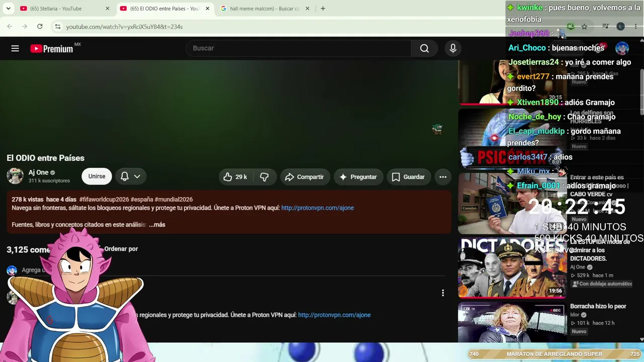The width and height of the screenshot is (644, 362).
Task: Bookmark this page with the star
Action: coord(584,27)
